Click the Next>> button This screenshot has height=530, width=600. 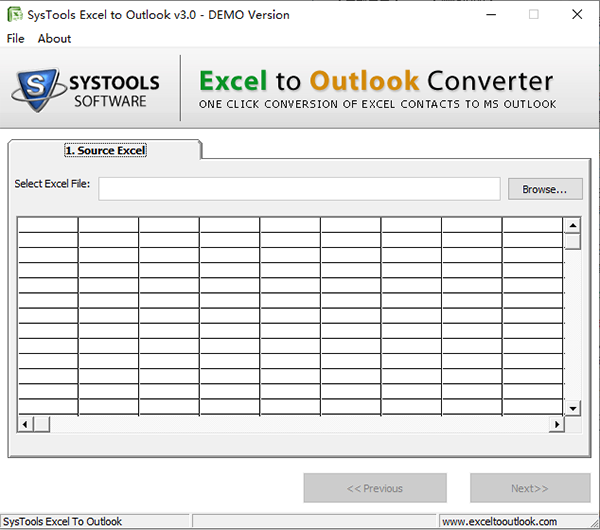[x=530, y=488]
